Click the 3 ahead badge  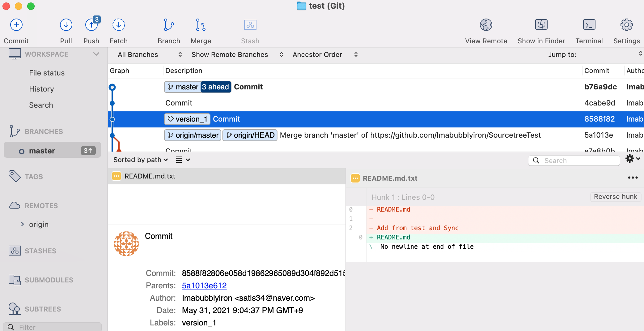tap(216, 87)
